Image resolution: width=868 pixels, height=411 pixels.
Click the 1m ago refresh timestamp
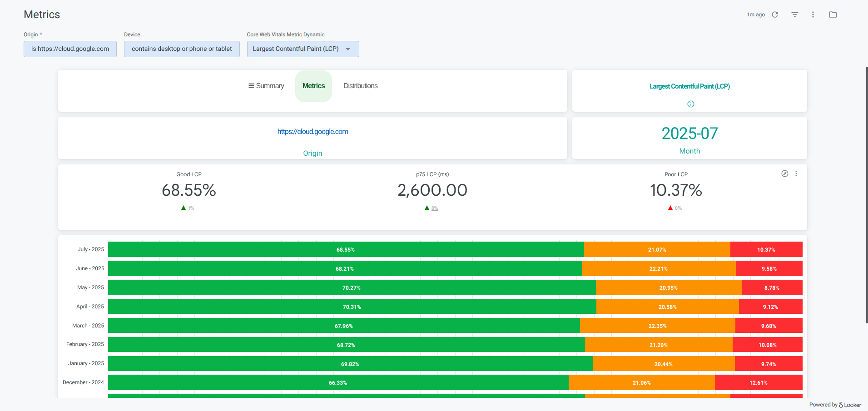click(756, 15)
